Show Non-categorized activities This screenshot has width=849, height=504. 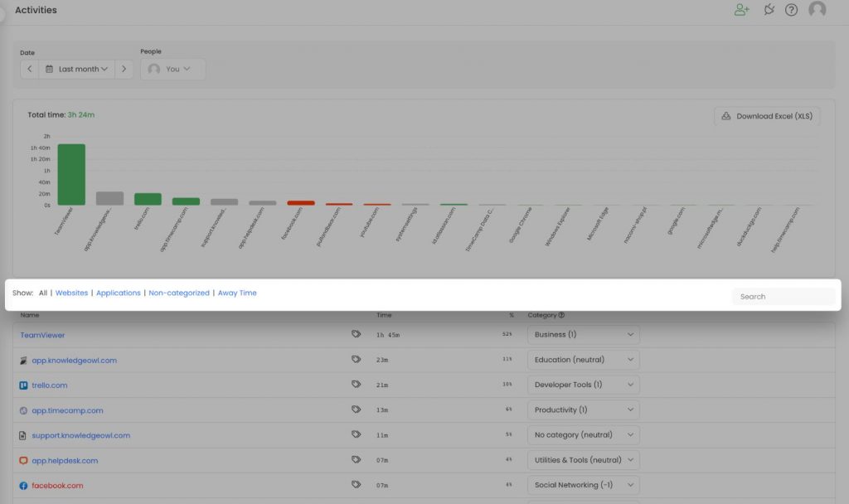tap(179, 293)
